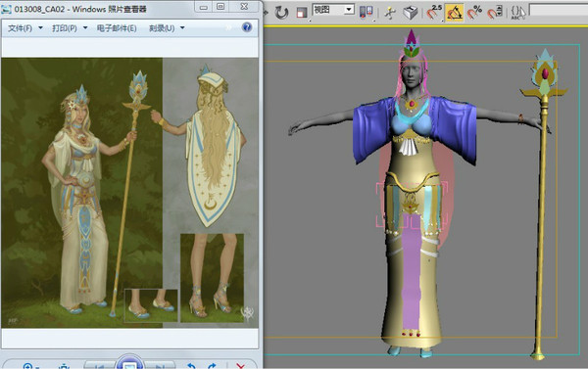
Task: Rotate photo counterclockwise in Photo Viewer
Action: pos(192,366)
